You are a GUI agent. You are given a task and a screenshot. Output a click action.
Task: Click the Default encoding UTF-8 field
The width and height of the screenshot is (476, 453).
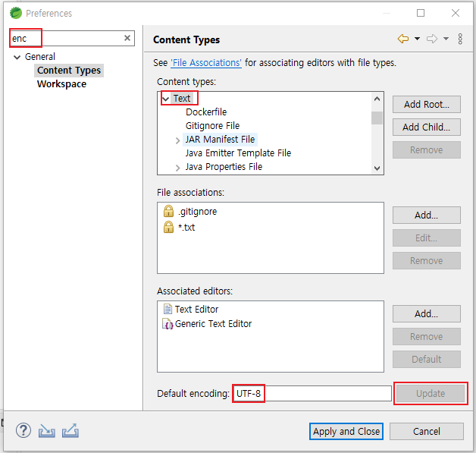point(312,394)
